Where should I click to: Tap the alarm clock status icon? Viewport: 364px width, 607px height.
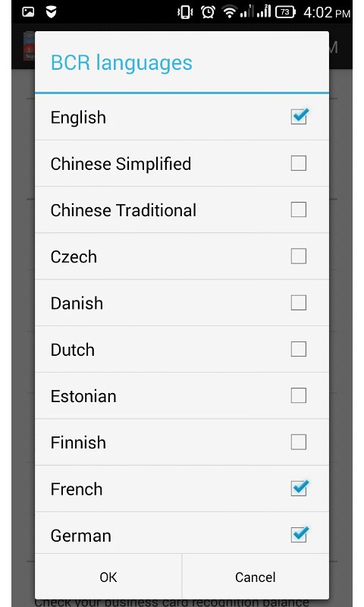pyautogui.click(x=208, y=12)
